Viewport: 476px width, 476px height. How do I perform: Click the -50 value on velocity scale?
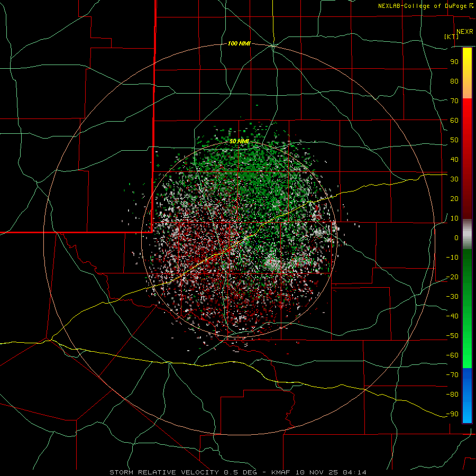point(452,336)
